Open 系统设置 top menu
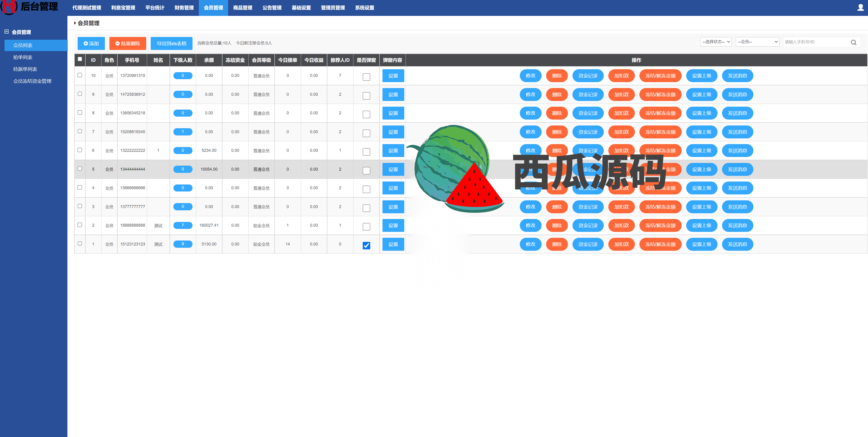This screenshot has width=868, height=437. point(365,8)
